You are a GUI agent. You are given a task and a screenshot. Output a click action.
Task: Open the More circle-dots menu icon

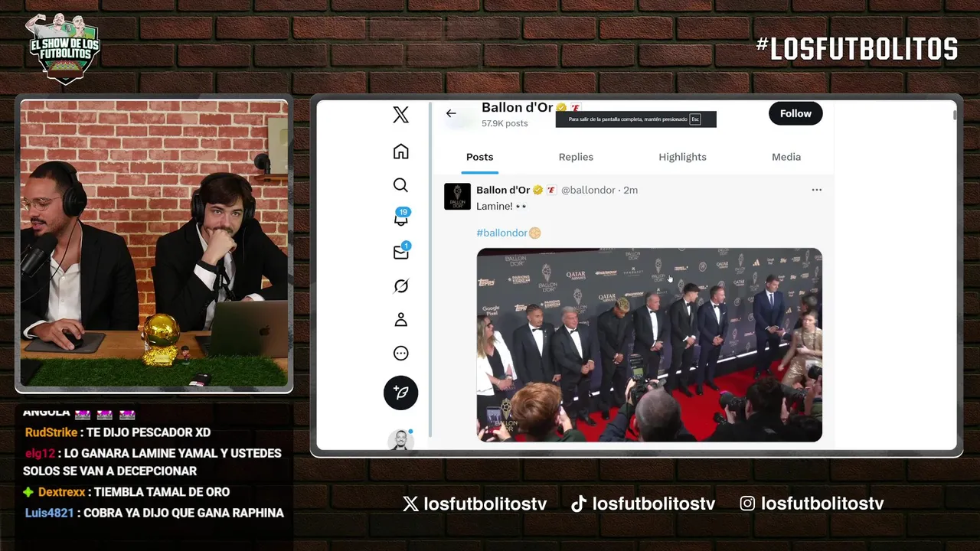coord(400,354)
